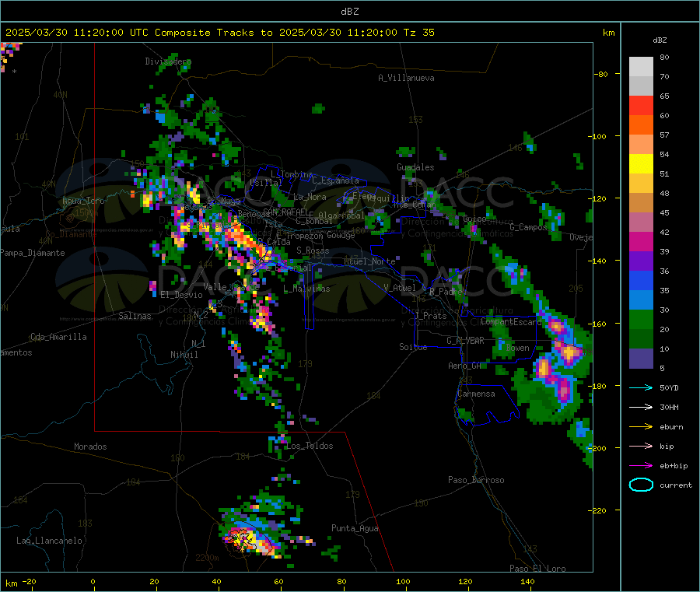Select the Salinas place label
The image size is (700, 592).
(x=135, y=316)
